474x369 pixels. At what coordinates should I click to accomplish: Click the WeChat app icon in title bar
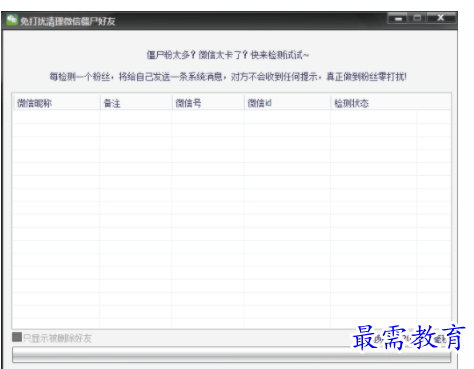(x=12, y=20)
